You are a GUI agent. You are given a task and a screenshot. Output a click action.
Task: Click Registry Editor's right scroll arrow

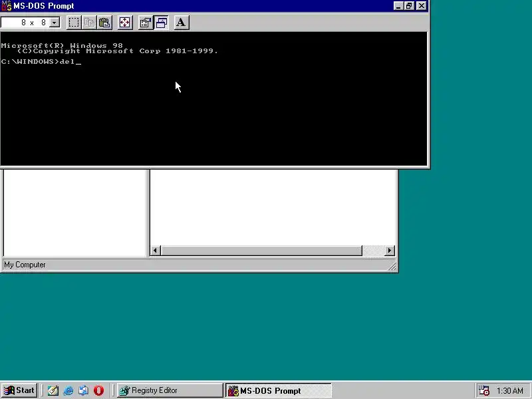pos(390,251)
